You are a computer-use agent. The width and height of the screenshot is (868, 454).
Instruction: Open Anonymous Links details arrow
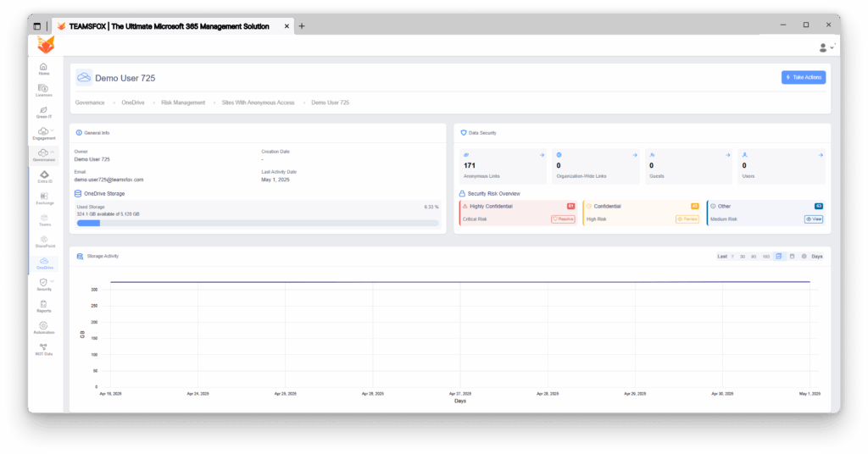point(542,155)
